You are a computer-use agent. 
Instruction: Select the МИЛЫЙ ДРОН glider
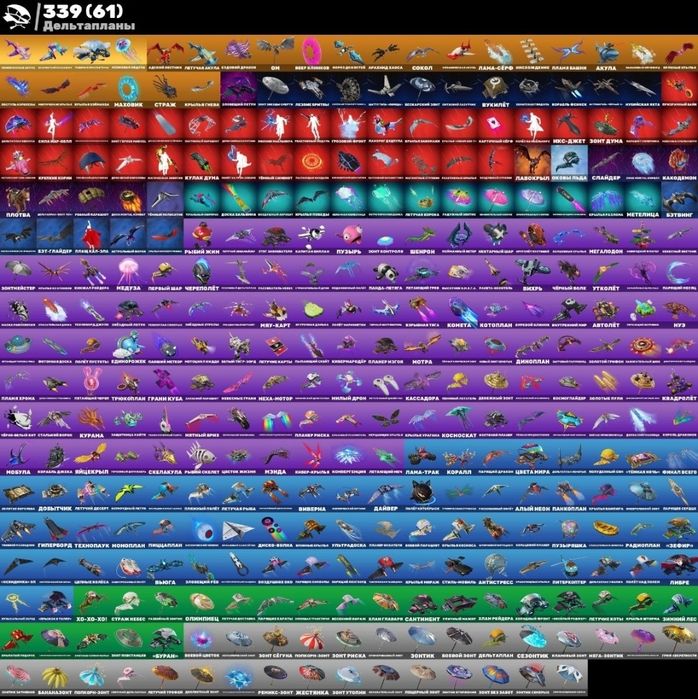click(x=349, y=383)
